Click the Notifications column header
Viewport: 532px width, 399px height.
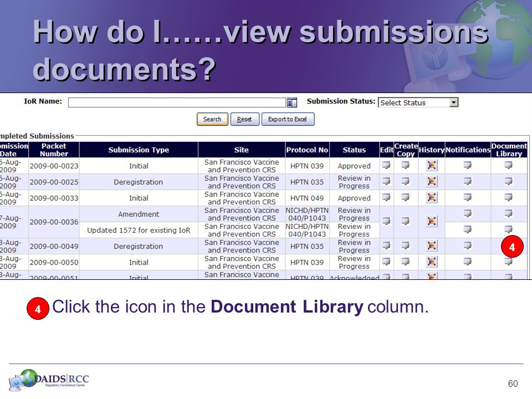[x=468, y=150]
